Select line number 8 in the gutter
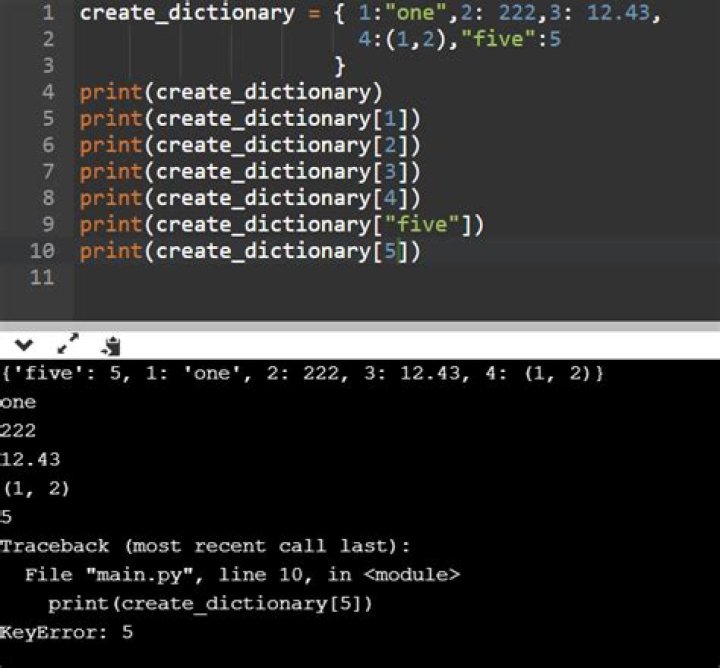This screenshot has height=668, width=720. [x=48, y=198]
